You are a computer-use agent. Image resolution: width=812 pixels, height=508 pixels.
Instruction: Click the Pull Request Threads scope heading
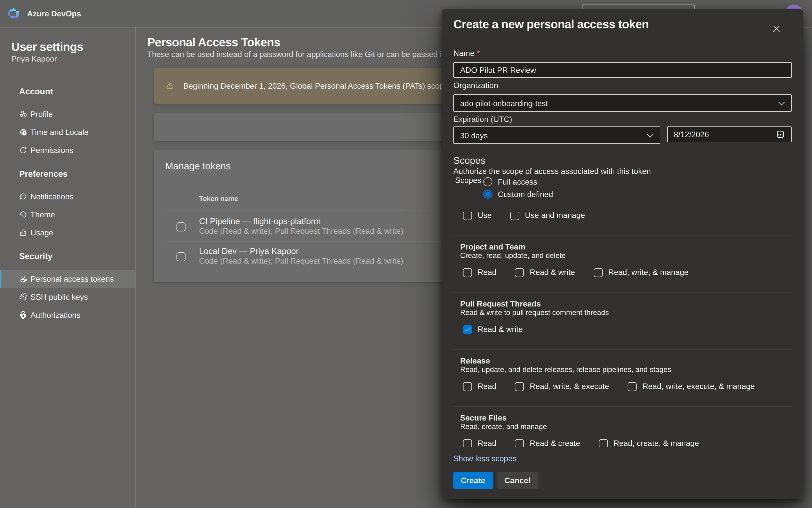click(500, 304)
